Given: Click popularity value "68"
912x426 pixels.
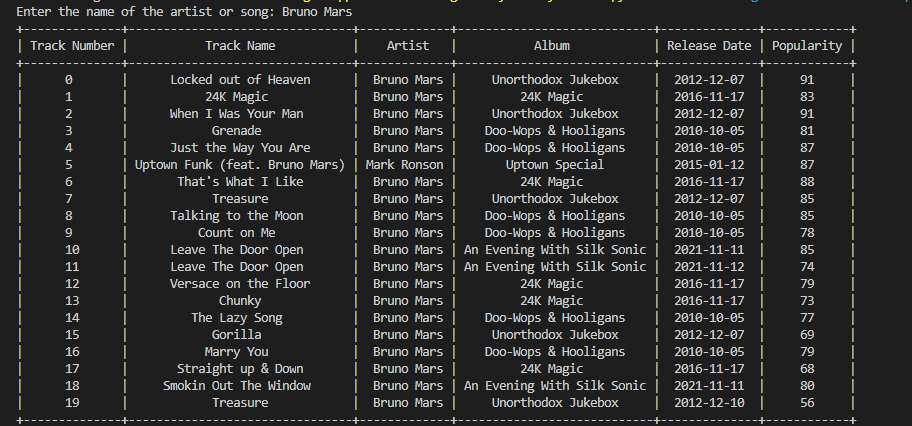Looking at the screenshot, I should (x=807, y=368).
